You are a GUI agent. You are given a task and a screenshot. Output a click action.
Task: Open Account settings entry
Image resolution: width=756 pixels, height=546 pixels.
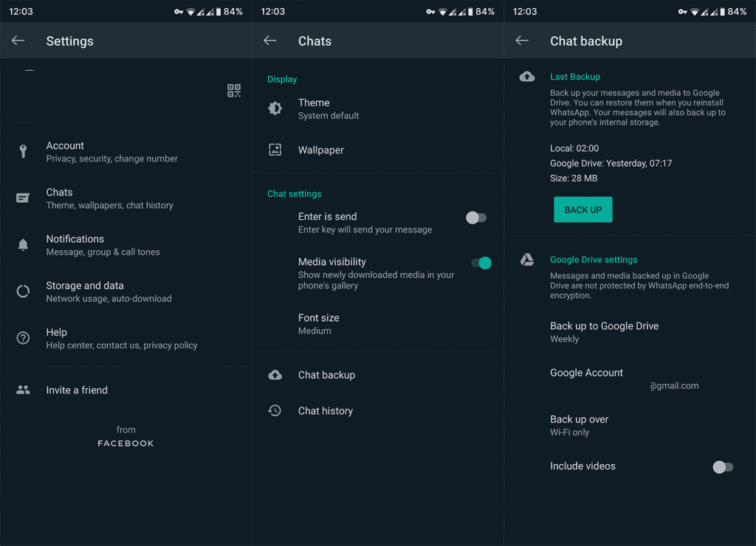tap(126, 151)
